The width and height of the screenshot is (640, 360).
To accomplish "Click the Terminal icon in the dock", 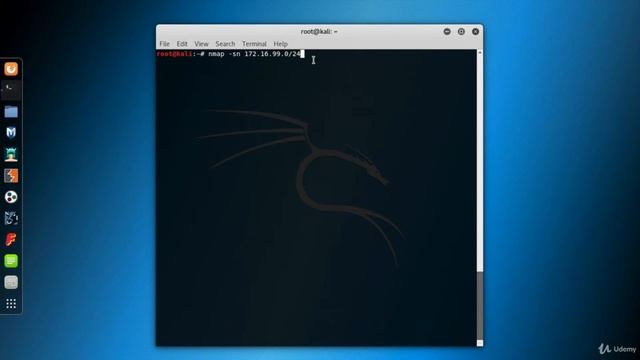I will (x=11, y=90).
